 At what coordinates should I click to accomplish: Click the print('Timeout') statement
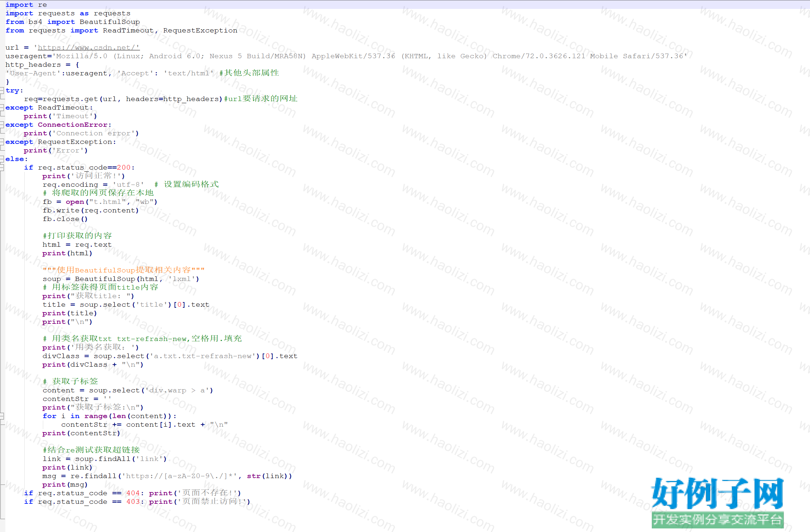[x=60, y=116]
